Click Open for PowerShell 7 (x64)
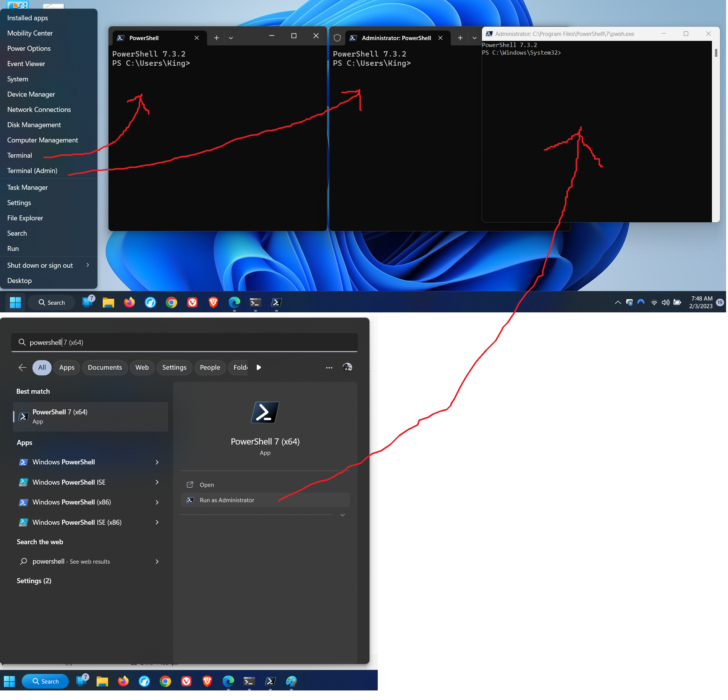728x700 pixels. pyautogui.click(x=265, y=485)
